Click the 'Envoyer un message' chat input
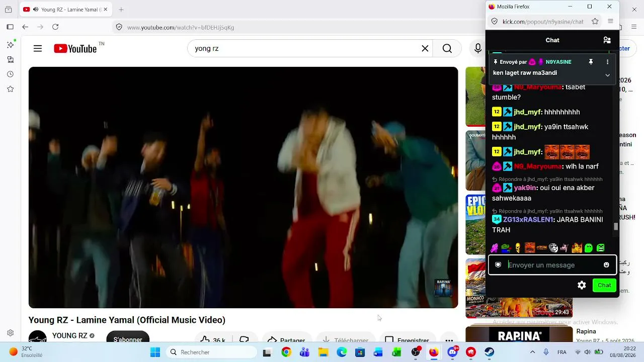This screenshot has height=362, width=644. (x=552, y=265)
